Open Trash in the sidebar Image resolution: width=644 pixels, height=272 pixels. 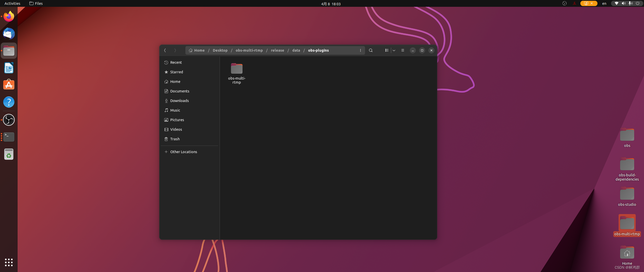189,139
